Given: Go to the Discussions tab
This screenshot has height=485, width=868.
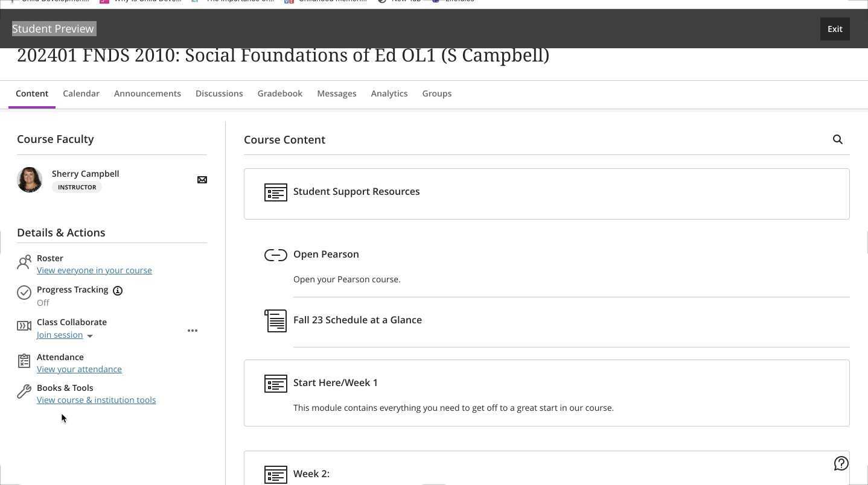Looking at the screenshot, I should pos(219,94).
